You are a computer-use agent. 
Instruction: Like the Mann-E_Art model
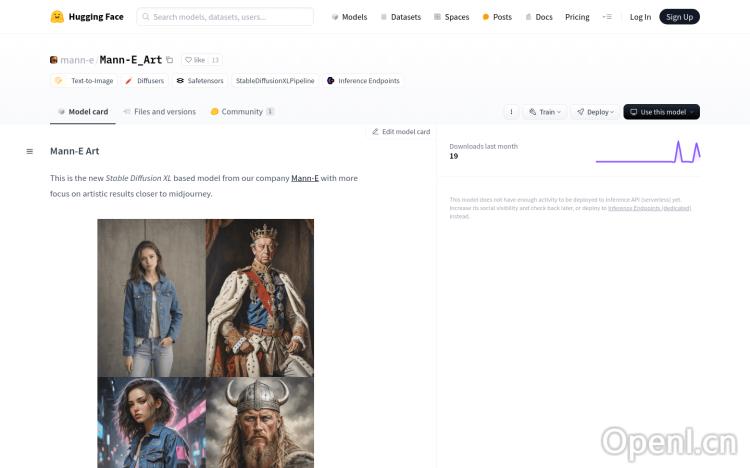coord(195,60)
